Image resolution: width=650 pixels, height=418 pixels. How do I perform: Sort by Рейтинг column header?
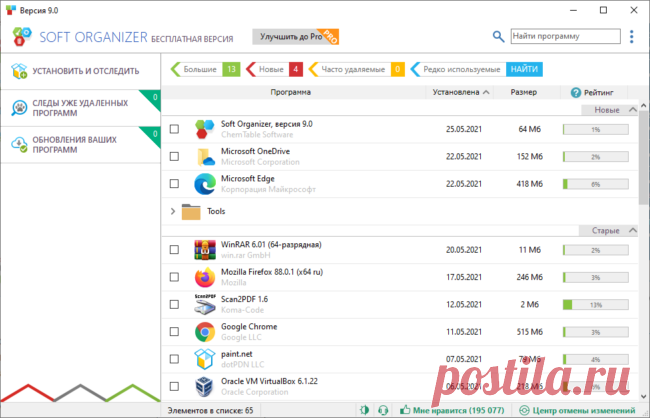click(x=594, y=92)
